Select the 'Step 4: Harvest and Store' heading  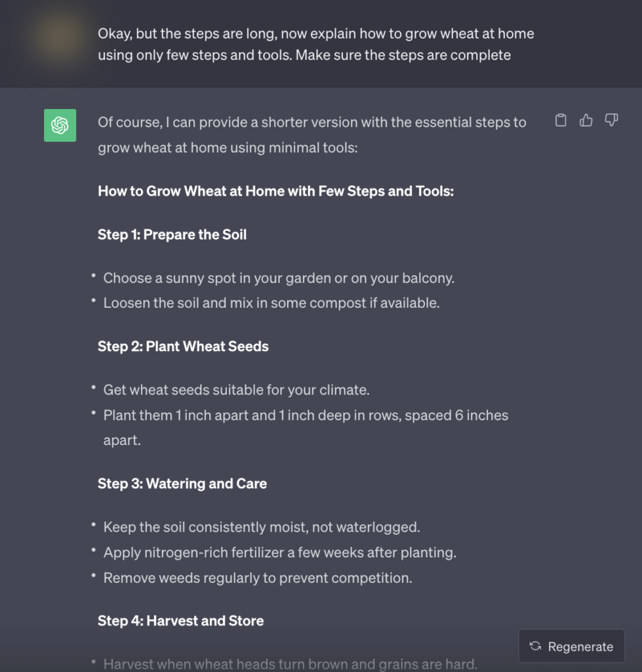180,621
